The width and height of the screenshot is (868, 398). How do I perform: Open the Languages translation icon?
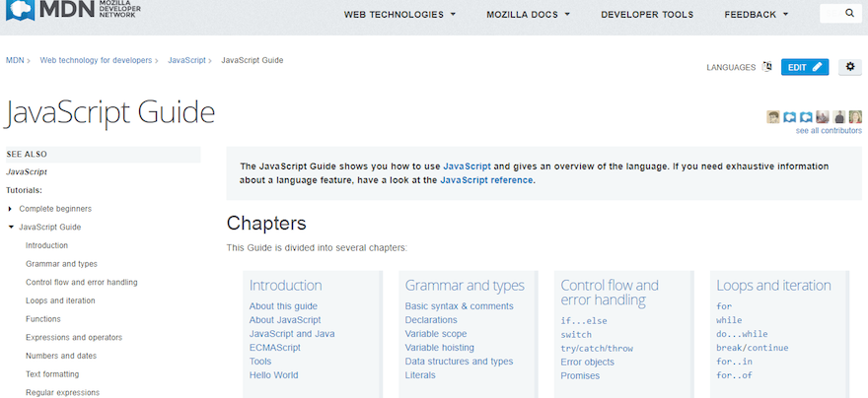[x=766, y=67]
